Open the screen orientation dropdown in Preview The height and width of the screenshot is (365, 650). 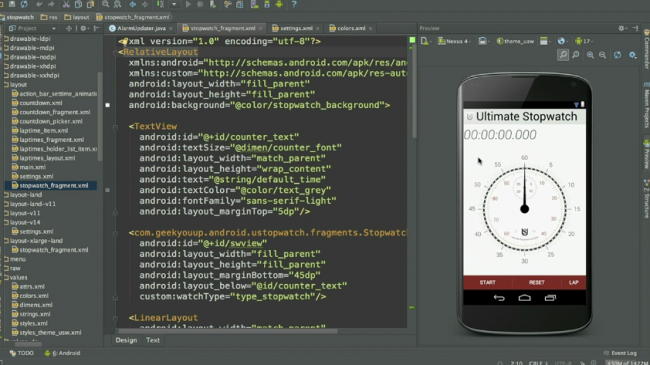(x=483, y=41)
